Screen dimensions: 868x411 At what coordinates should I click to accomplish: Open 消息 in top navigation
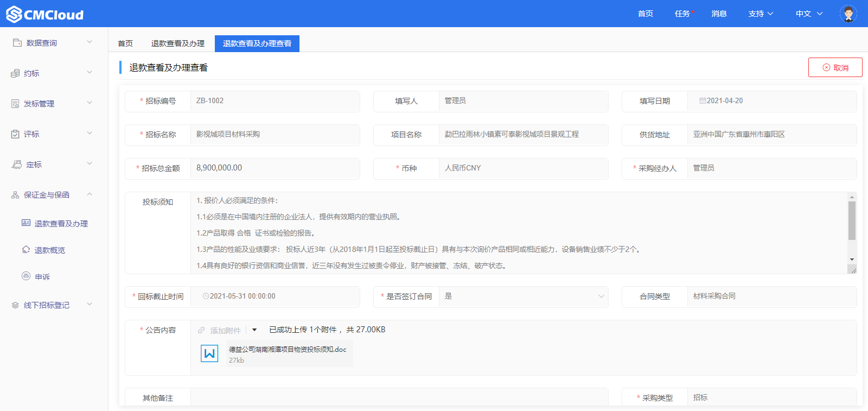pos(719,14)
